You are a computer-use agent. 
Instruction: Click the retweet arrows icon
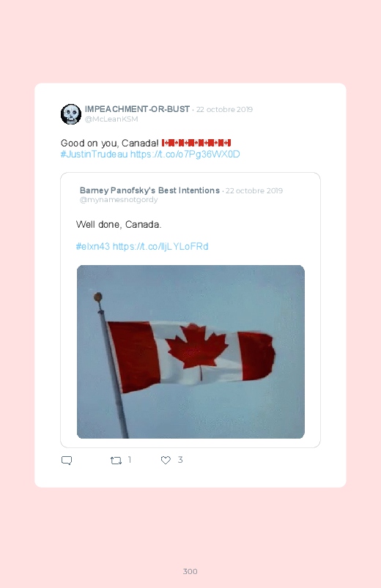(x=116, y=460)
